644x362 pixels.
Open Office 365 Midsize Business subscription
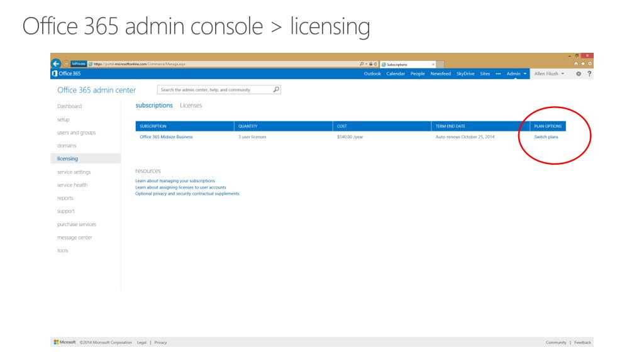(x=166, y=137)
